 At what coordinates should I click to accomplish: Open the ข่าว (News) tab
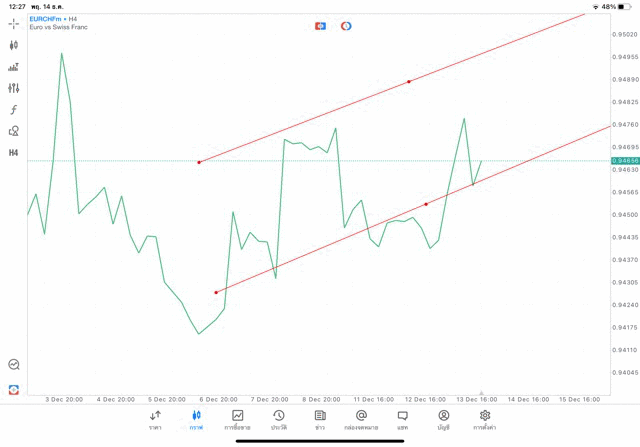[x=320, y=420]
